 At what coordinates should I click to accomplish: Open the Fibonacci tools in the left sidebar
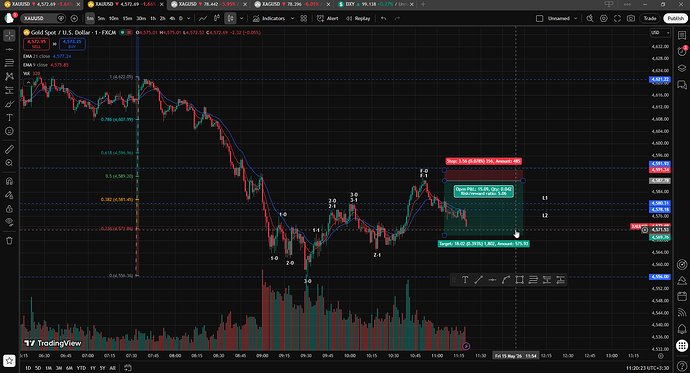9,63
